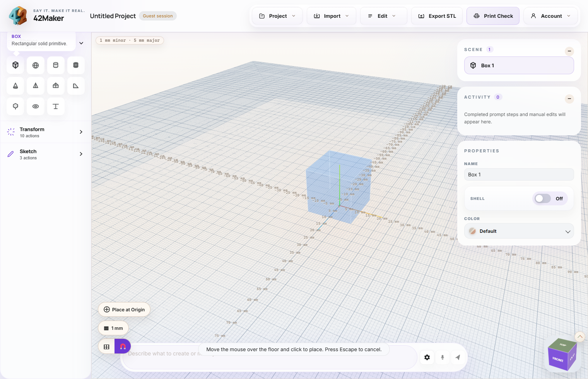Click the Sketch pencil icon

point(11,154)
